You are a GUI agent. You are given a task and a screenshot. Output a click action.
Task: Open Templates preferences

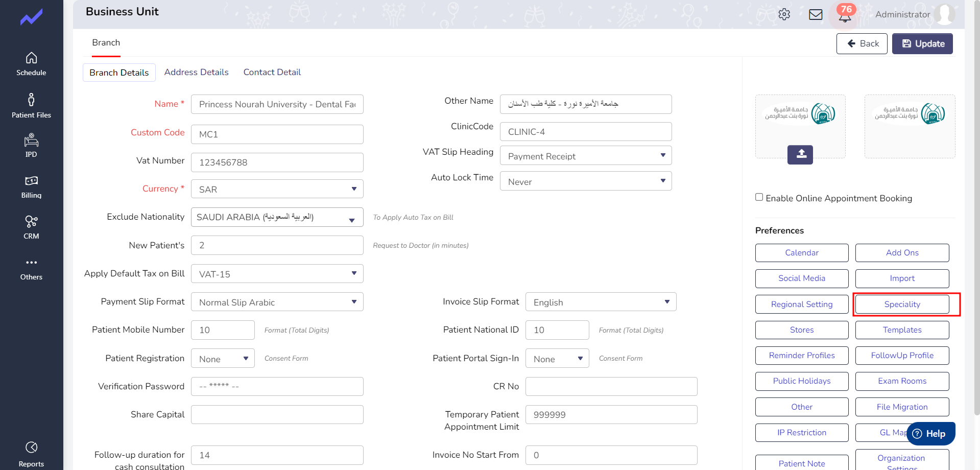(902, 330)
